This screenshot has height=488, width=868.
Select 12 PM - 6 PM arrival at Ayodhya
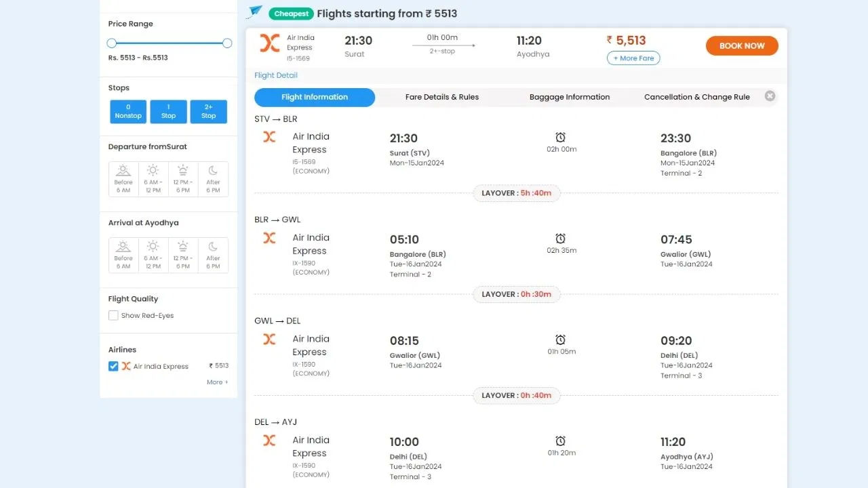click(x=183, y=255)
